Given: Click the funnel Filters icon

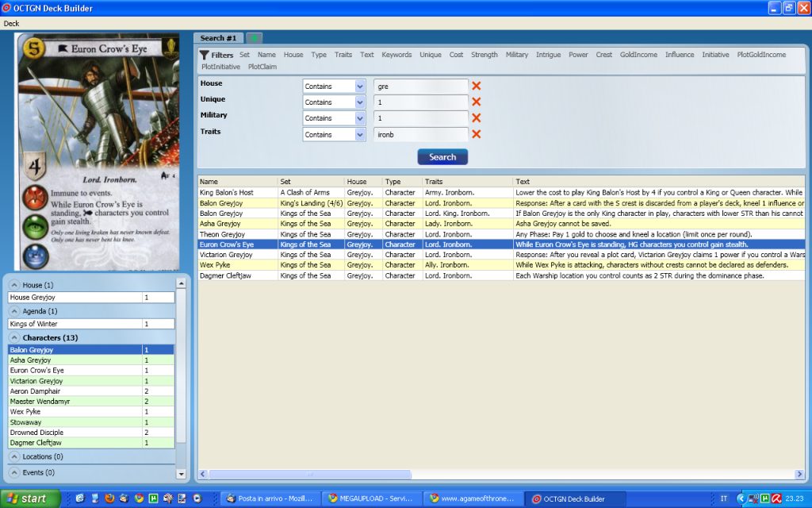Looking at the screenshot, I should [204, 55].
